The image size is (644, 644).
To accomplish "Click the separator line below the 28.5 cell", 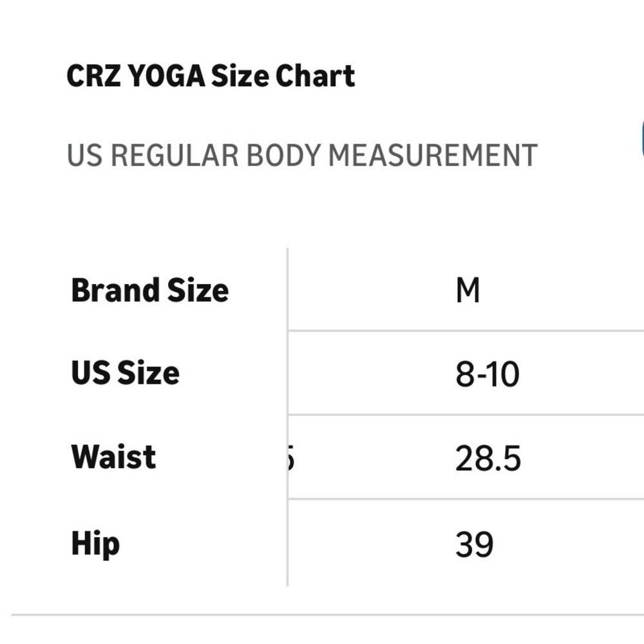I will [466, 499].
